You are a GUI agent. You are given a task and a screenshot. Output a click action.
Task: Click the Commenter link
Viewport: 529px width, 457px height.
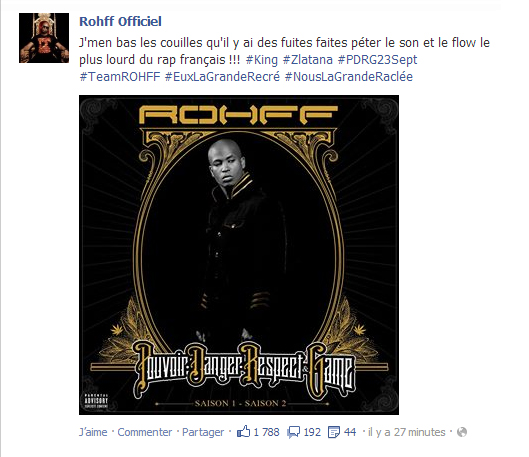pos(145,432)
